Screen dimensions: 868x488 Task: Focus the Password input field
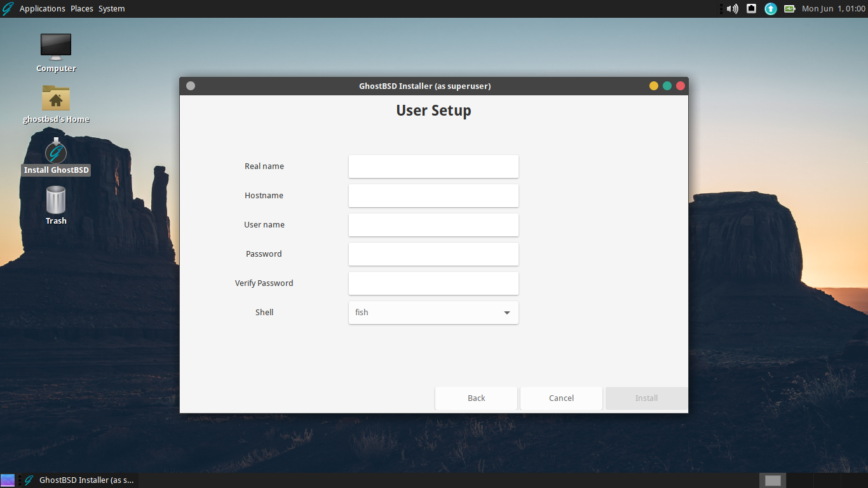433,254
